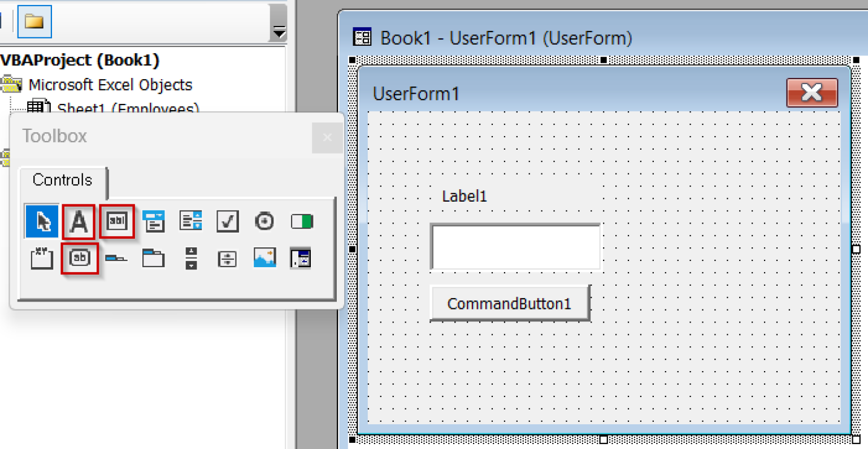The height and width of the screenshot is (449, 868).
Task: Select the Image control tool
Action: 264,258
